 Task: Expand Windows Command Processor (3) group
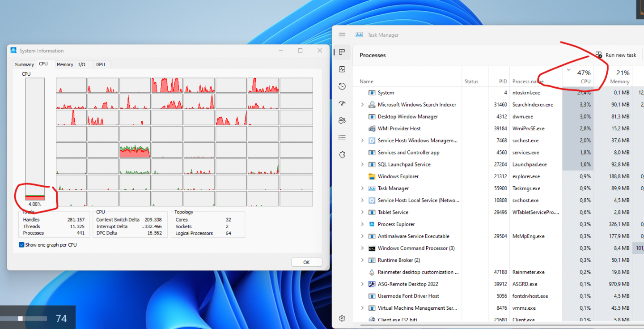[362, 248]
